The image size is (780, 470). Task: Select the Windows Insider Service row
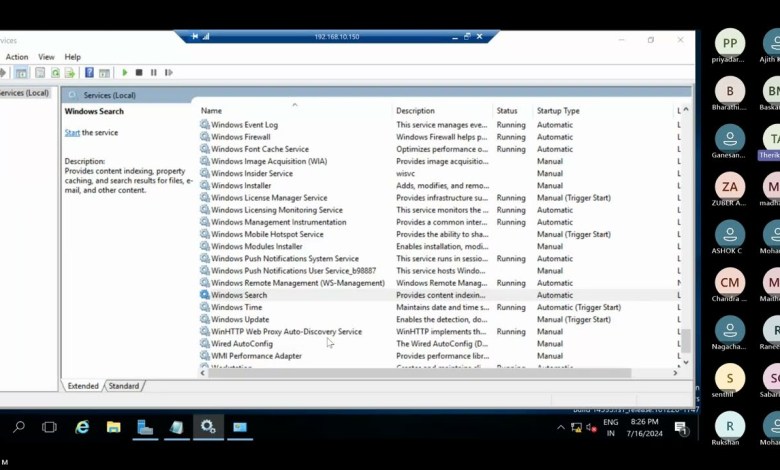[x=438, y=173]
